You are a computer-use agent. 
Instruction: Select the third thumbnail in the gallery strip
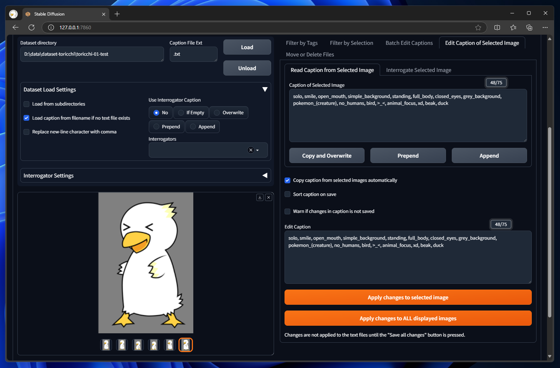138,345
